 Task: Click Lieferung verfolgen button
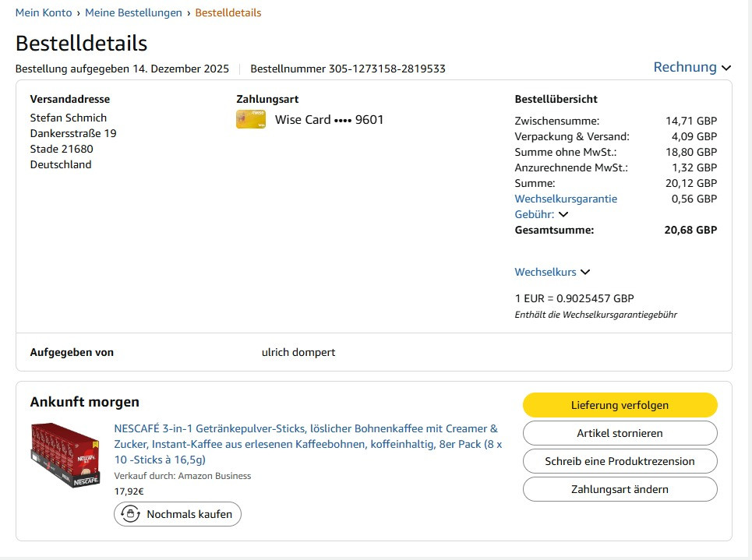tap(620, 405)
